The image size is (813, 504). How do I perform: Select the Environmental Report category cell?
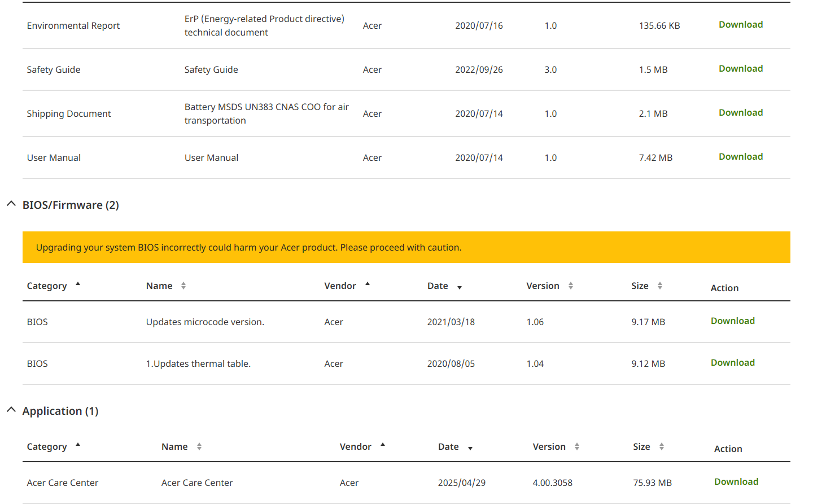73,26
